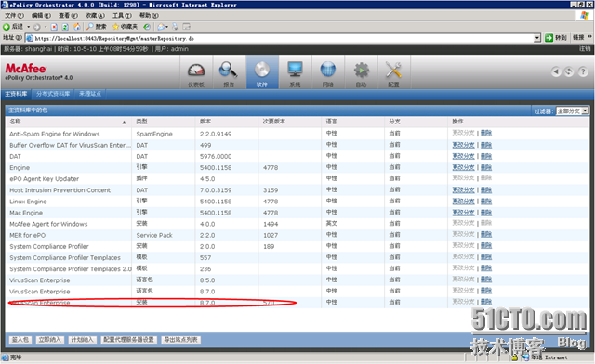Screen dimensions: 595x364
Task: Open the Dashboards (仪表板) section icon
Action: pos(196,73)
